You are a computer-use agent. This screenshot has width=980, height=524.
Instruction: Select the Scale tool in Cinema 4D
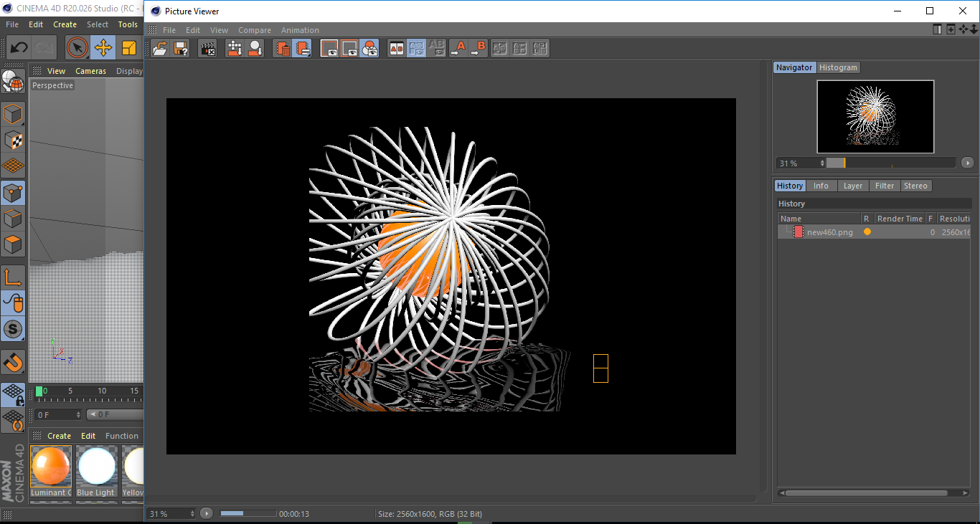[128, 48]
